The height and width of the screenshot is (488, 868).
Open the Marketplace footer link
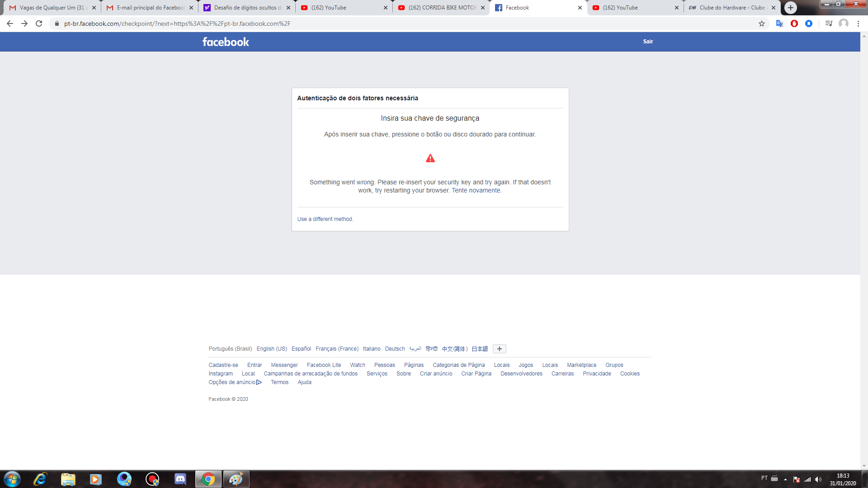tap(581, 365)
